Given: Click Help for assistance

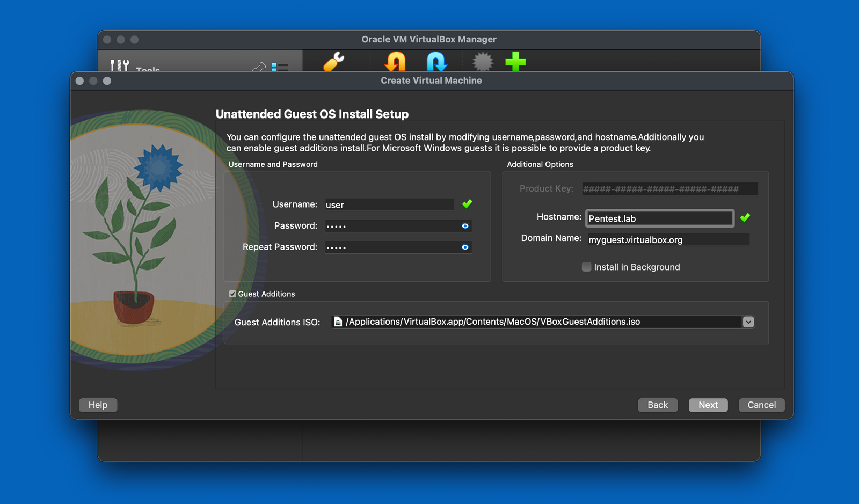Looking at the screenshot, I should (x=98, y=405).
